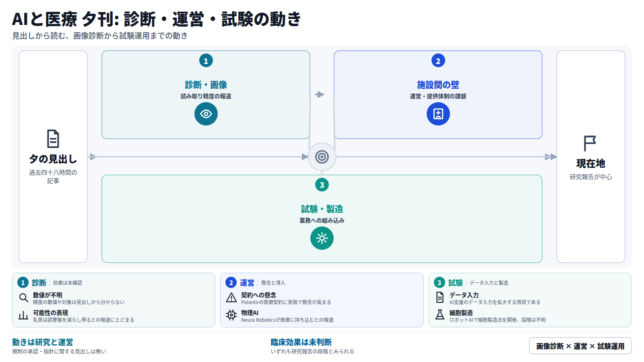Click badge 1 in the 診断 summary card
The width and height of the screenshot is (644, 362).
23,283
